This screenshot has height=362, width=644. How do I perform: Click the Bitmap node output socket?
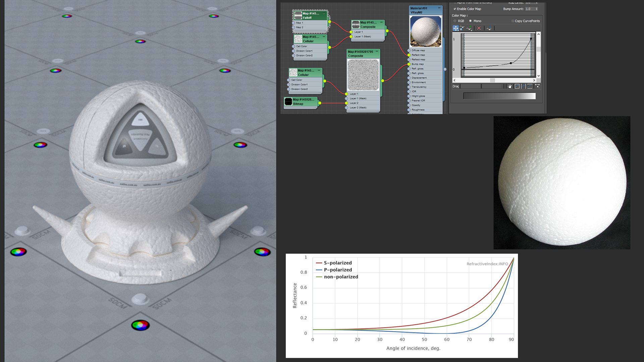pyautogui.click(x=320, y=103)
